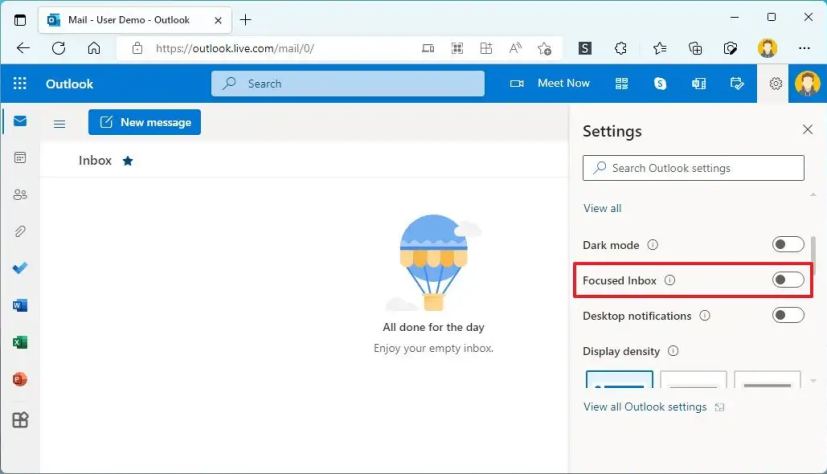The image size is (827, 474).
Task: Open the browser profile avatar
Action: point(767,48)
